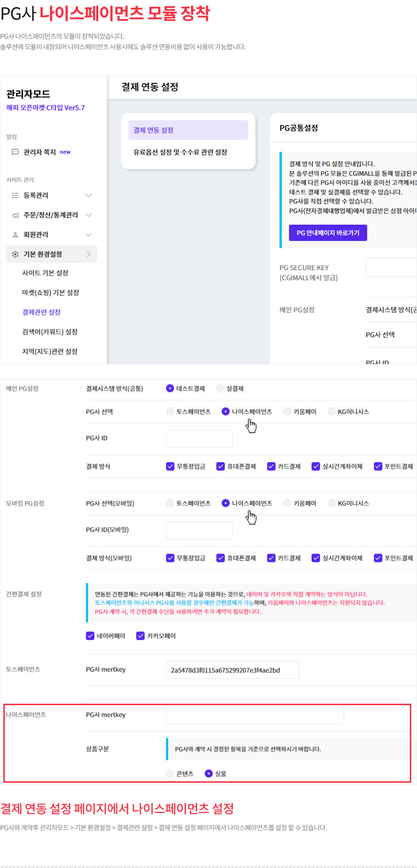This screenshot has width=417, height=868.
Task: Select 콘텐츠 product type radio
Action: coord(170,774)
